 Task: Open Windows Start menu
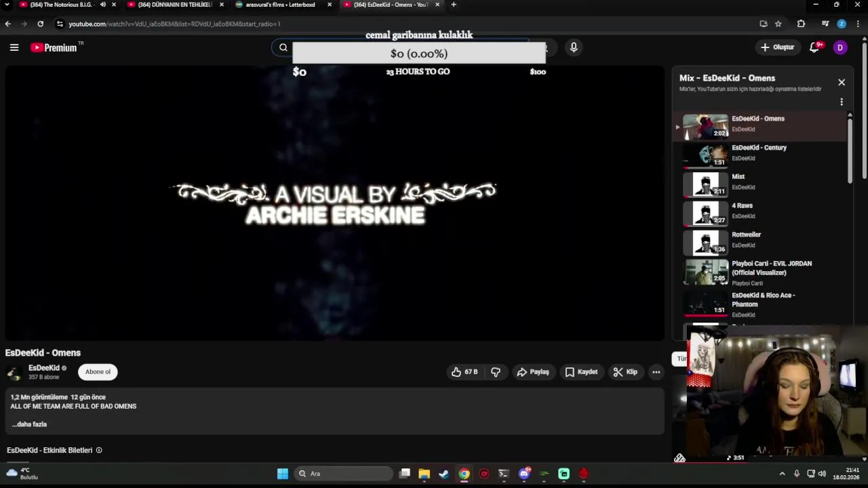pyautogui.click(x=283, y=474)
